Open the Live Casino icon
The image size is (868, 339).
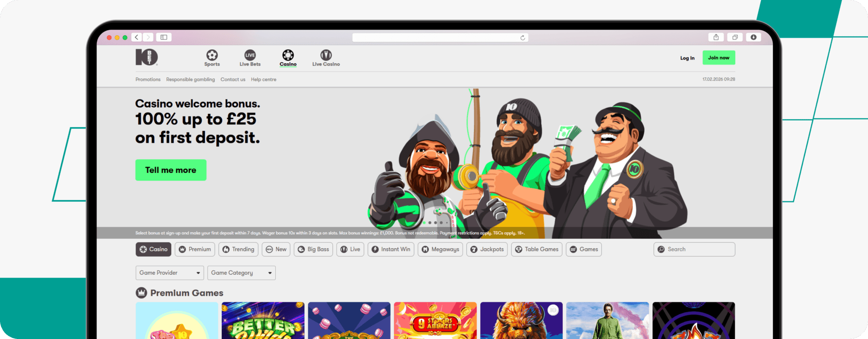pos(326,55)
